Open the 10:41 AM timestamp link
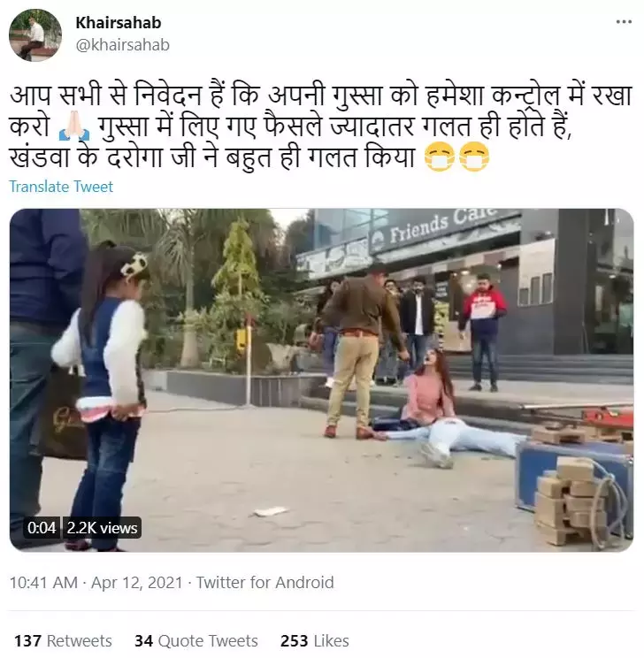The image size is (644, 658). coord(43,583)
